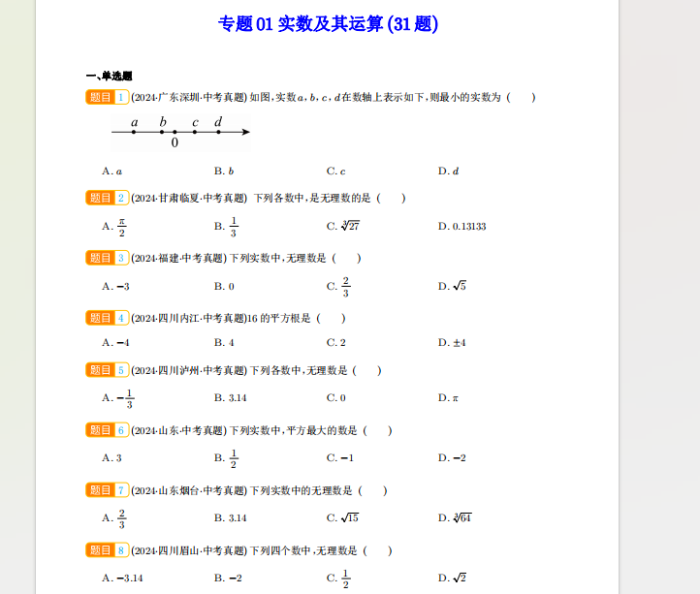Select option A -1/3 in question 5
The height and width of the screenshot is (594, 700).
pos(118,398)
